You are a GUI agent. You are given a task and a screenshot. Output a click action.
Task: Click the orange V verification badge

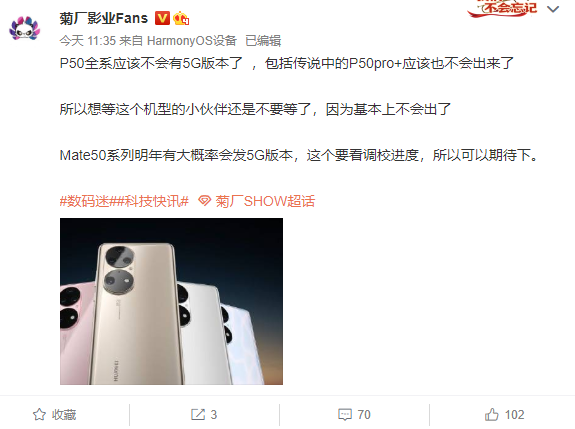click(x=162, y=18)
